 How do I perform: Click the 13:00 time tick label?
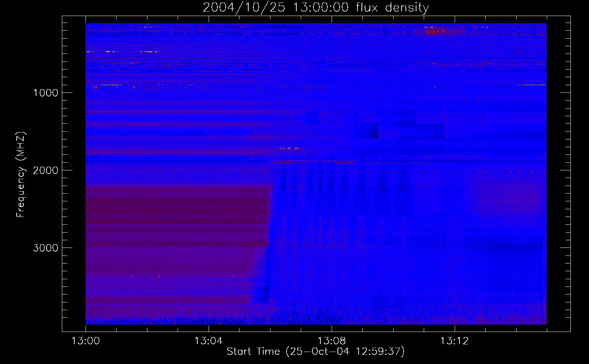[86, 341]
